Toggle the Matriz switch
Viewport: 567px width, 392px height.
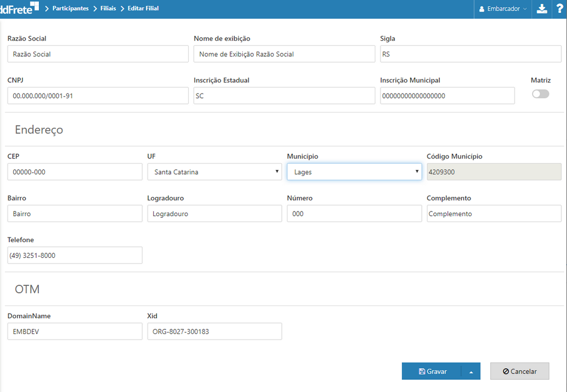540,94
